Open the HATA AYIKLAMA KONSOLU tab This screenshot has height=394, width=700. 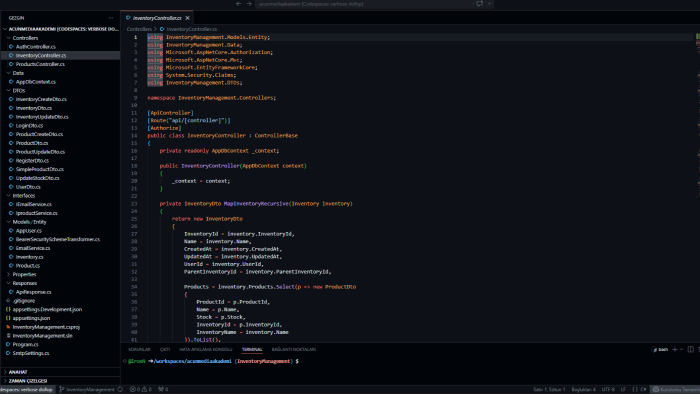[x=206, y=349]
